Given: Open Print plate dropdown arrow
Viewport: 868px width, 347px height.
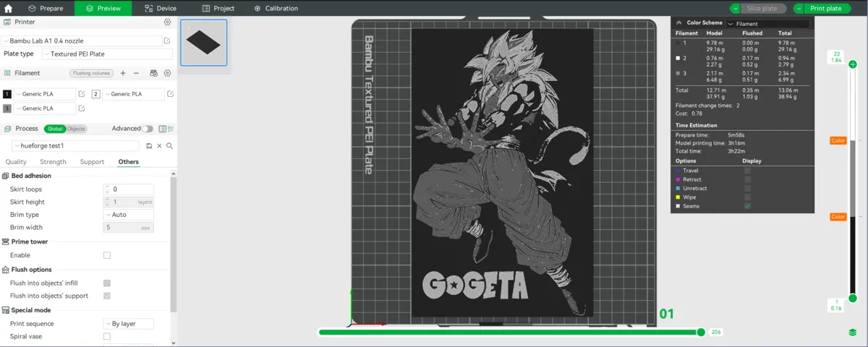Looking at the screenshot, I should click(799, 9).
